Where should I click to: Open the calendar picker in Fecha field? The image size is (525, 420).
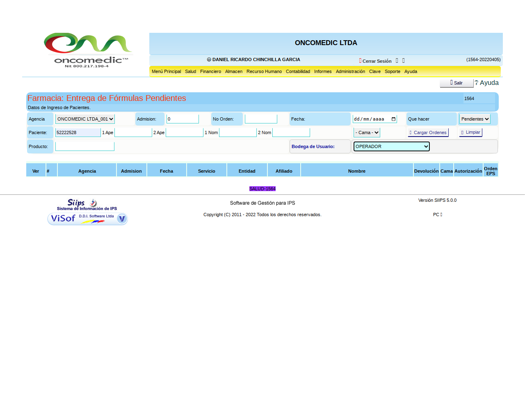click(x=393, y=119)
